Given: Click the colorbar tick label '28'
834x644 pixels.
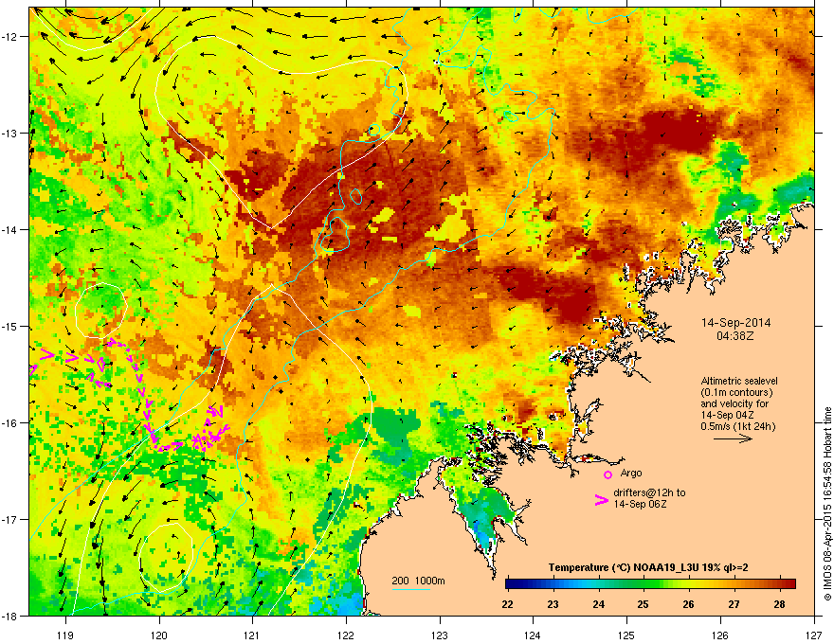Looking at the screenshot, I should [779, 604].
